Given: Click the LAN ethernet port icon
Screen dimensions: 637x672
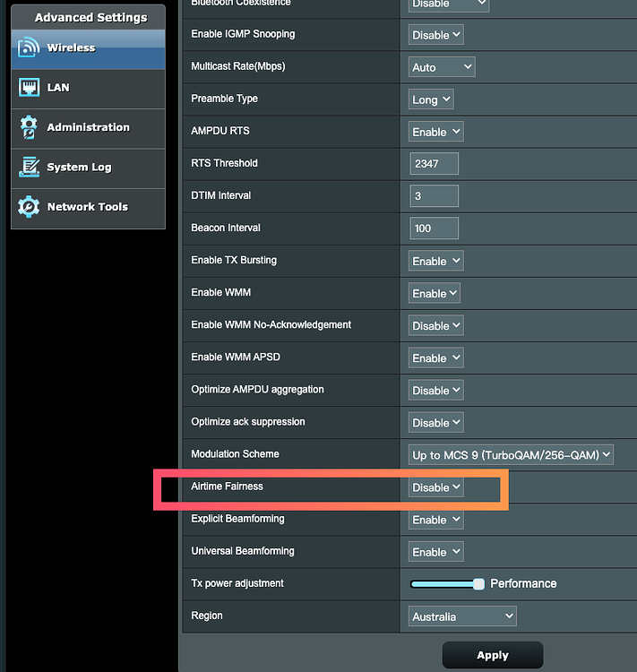Looking at the screenshot, I should [29, 88].
